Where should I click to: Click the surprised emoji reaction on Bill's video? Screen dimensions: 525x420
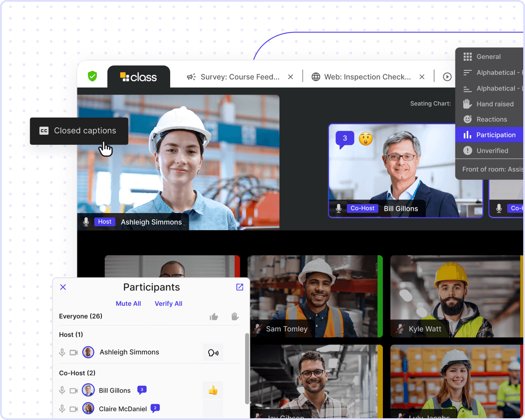(366, 139)
